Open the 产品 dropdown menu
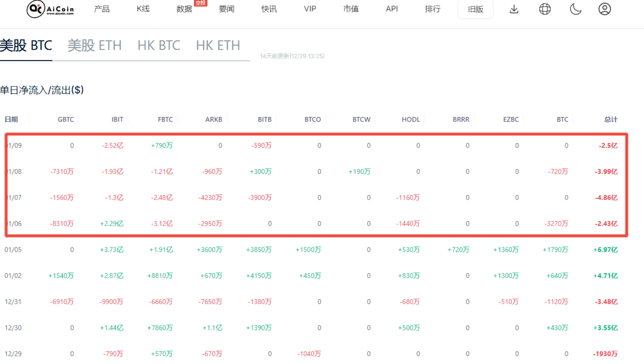The width and height of the screenshot is (644, 364). click(x=101, y=9)
